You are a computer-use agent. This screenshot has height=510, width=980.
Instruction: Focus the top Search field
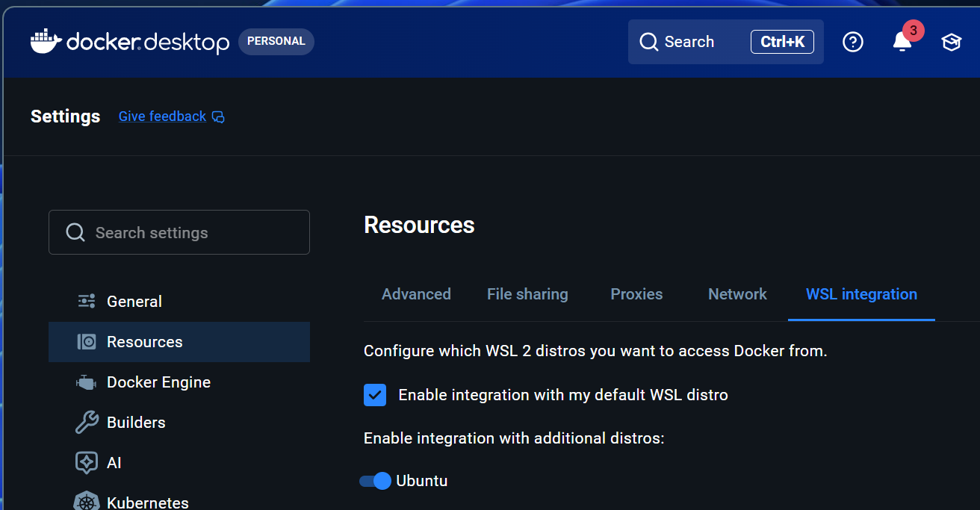pyautogui.click(x=725, y=42)
